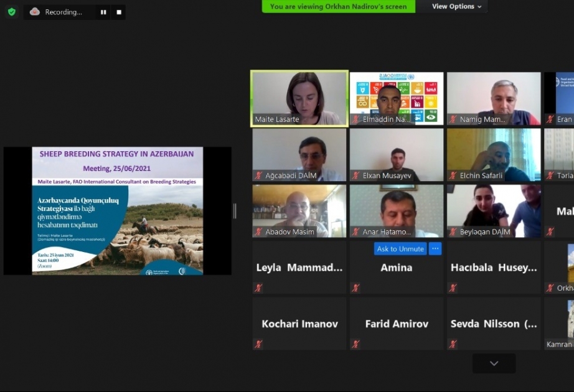Select Hacıbala Husey... participant tile

[x=494, y=268]
